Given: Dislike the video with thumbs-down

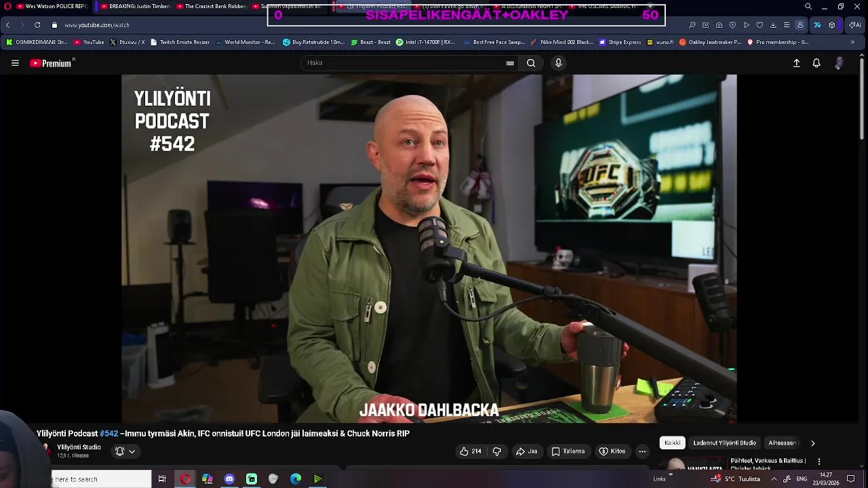Looking at the screenshot, I should coord(496,451).
